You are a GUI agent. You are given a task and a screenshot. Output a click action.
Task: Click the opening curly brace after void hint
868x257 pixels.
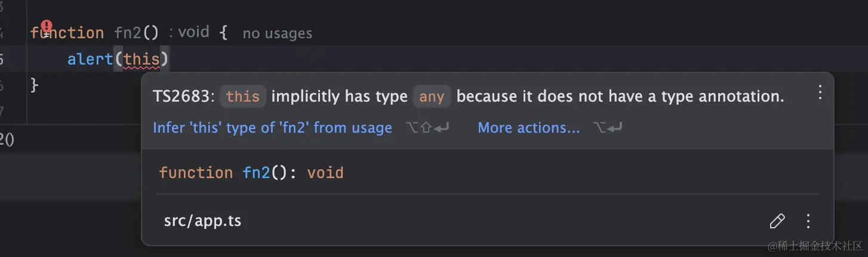click(223, 33)
